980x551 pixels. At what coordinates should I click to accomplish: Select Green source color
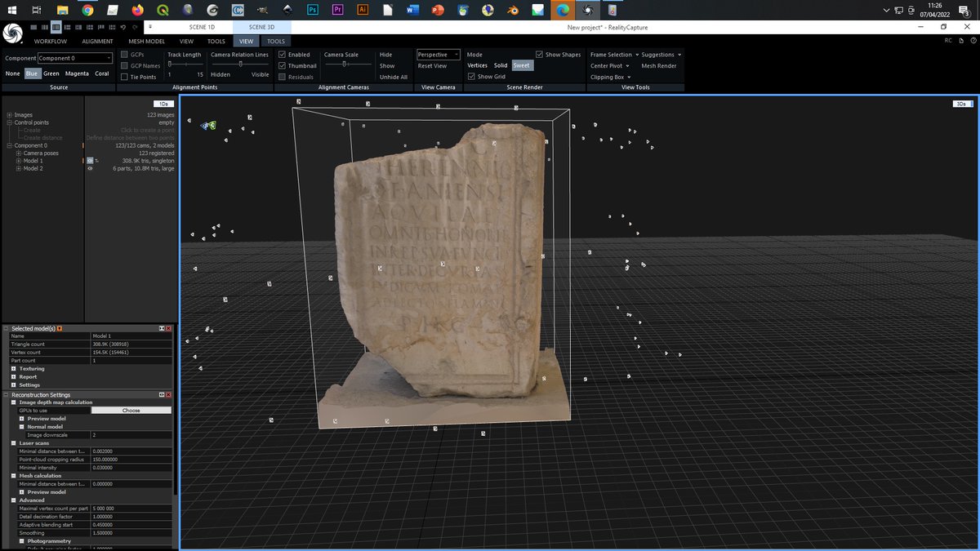click(x=51, y=73)
